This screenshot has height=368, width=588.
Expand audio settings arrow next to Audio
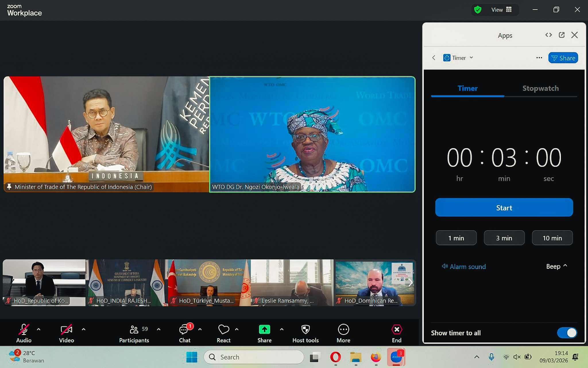(38, 329)
